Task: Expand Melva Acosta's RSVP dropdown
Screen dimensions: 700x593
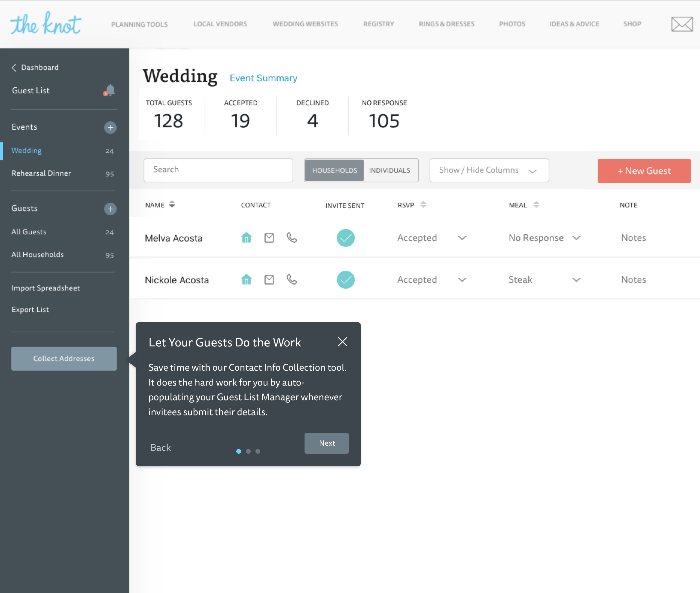Action: pos(462,238)
